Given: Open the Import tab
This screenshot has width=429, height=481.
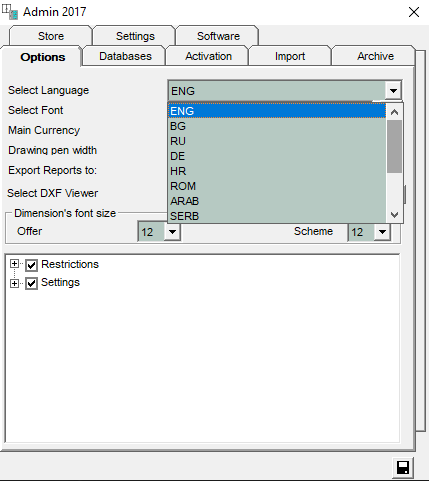Looking at the screenshot, I should tap(290, 56).
